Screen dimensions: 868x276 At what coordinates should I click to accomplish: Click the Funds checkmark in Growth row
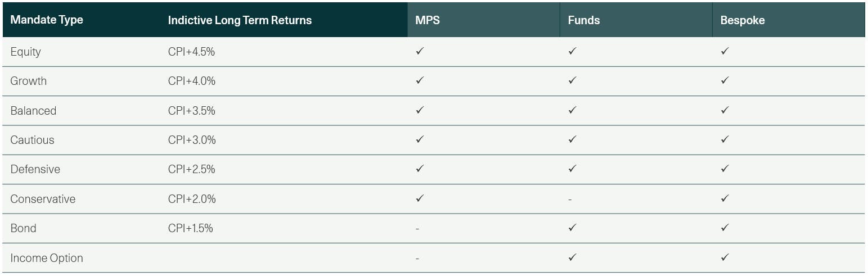pyautogui.click(x=572, y=80)
